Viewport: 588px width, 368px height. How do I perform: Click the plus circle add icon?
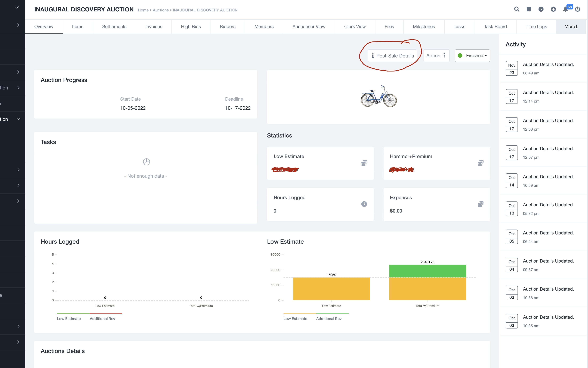tap(553, 9)
